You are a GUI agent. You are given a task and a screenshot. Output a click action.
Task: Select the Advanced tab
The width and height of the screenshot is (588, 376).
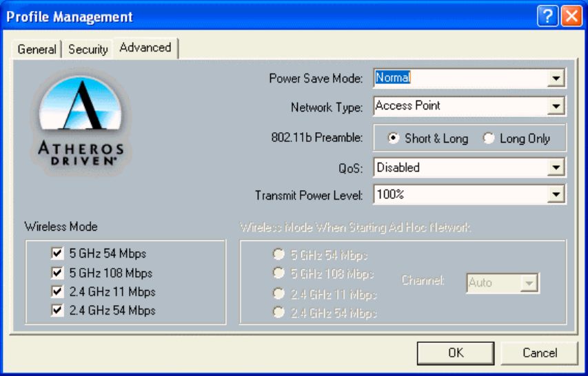point(145,48)
